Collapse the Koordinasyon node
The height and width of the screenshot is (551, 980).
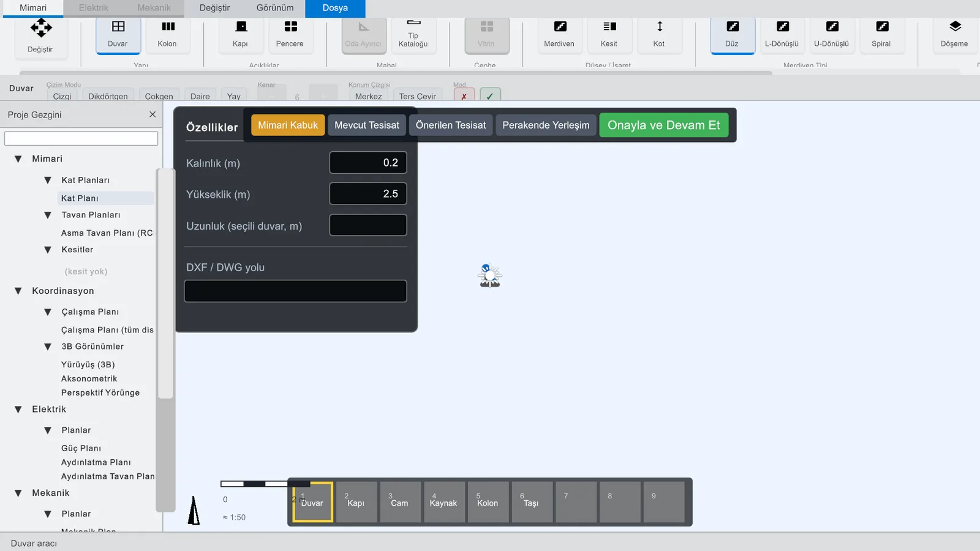point(18,291)
